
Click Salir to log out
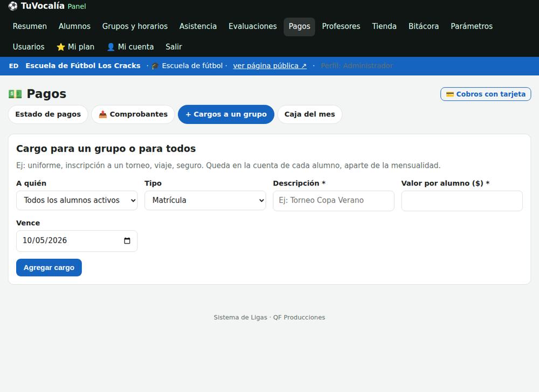point(174,47)
